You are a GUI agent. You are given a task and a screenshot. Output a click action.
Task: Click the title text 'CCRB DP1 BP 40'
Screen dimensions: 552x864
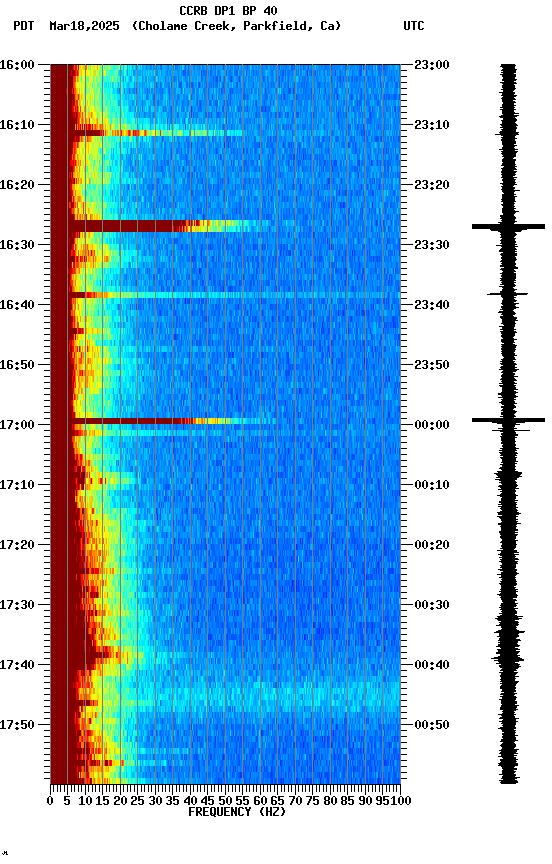pyautogui.click(x=228, y=10)
